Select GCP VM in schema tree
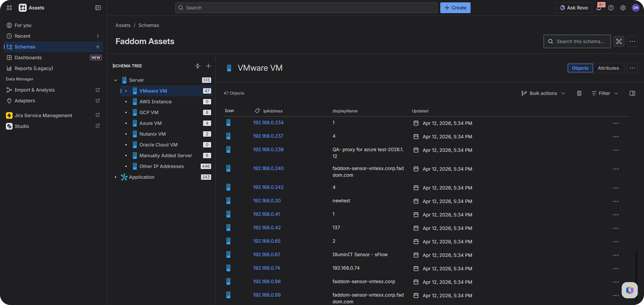644x305 pixels. [167, 112]
